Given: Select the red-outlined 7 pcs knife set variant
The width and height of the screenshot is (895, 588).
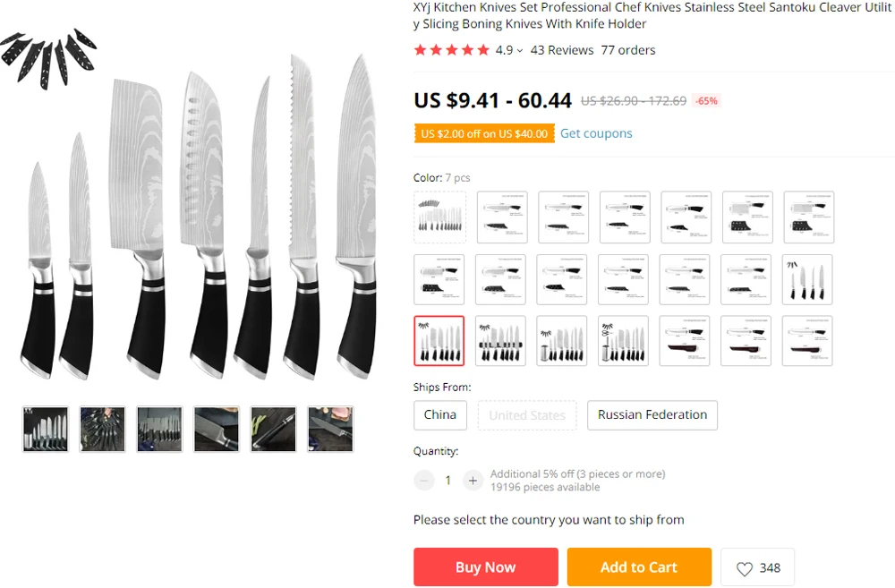Looking at the screenshot, I should click(439, 341).
